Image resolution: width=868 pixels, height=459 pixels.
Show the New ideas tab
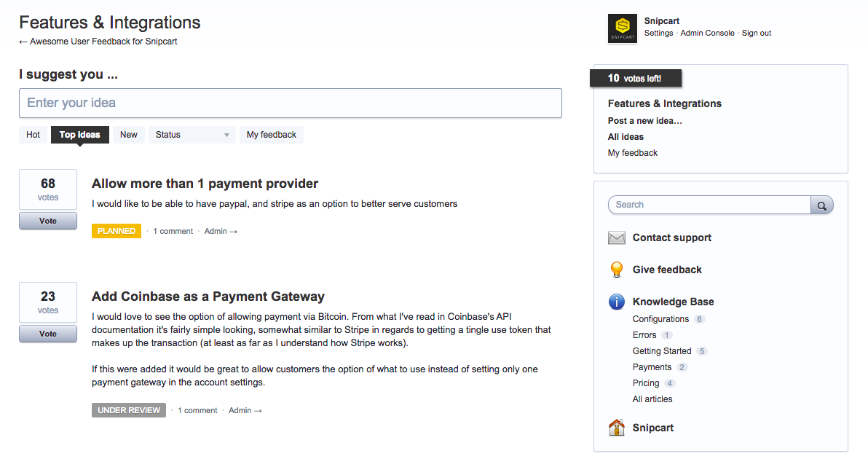pyautogui.click(x=129, y=135)
